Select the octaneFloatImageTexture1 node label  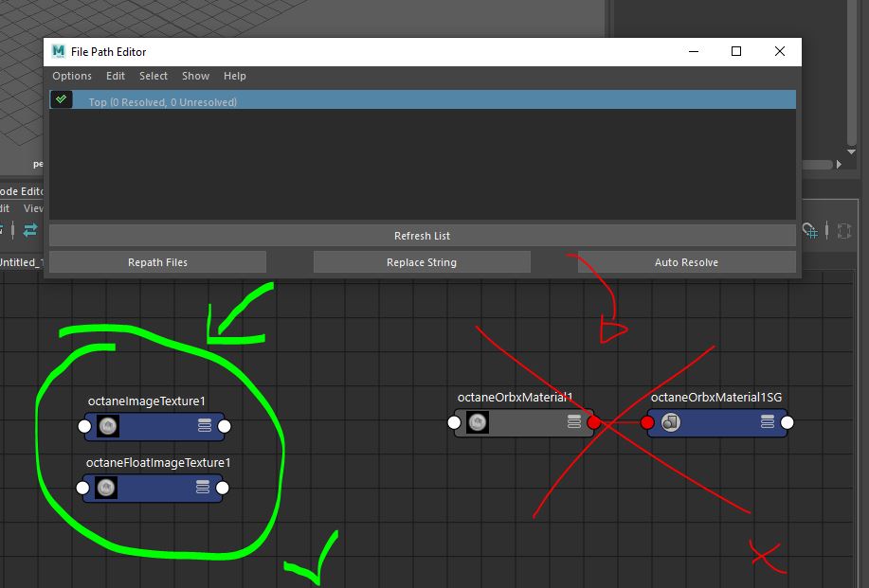pyautogui.click(x=158, y=462)
